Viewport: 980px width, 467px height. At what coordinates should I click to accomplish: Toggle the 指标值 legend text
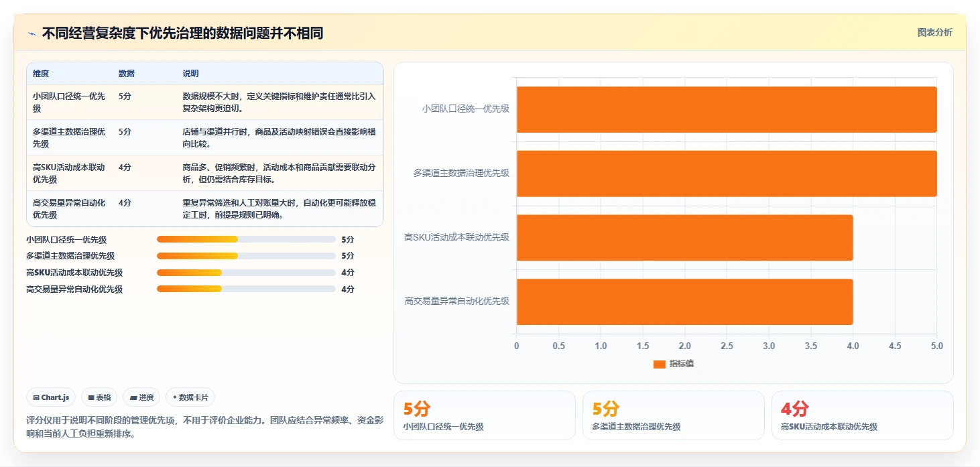coord(682,364)
